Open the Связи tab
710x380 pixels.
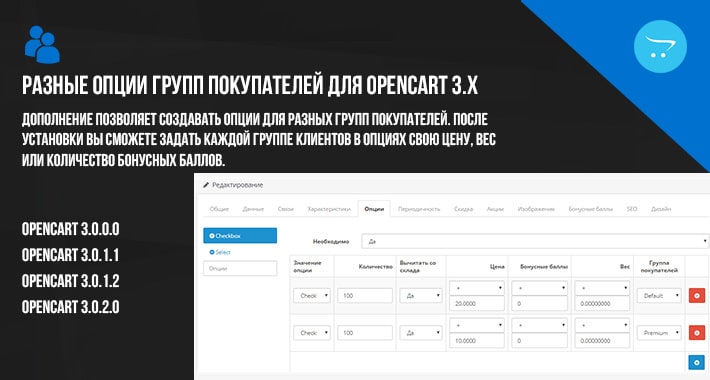coord(286,209)
